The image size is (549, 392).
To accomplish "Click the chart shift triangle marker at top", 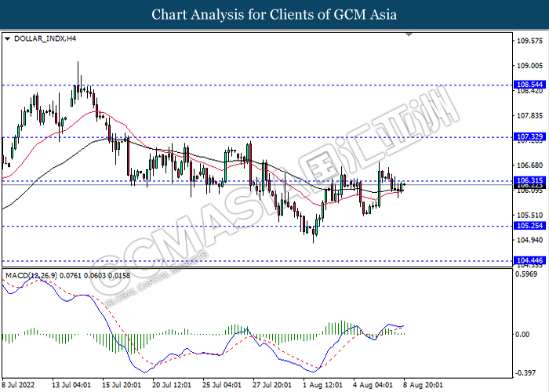I will pos(409,34).
